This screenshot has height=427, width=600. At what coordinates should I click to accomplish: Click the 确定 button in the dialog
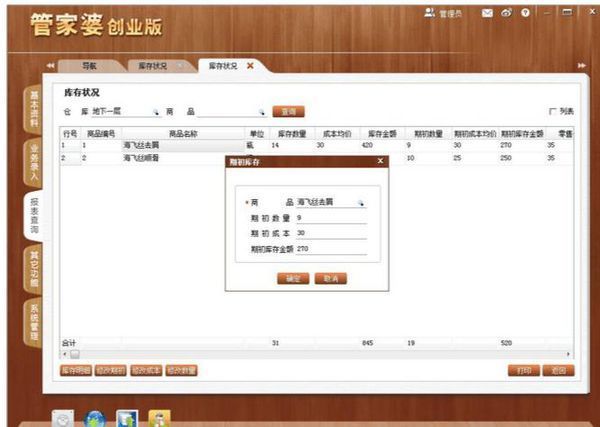pos(292,278)
